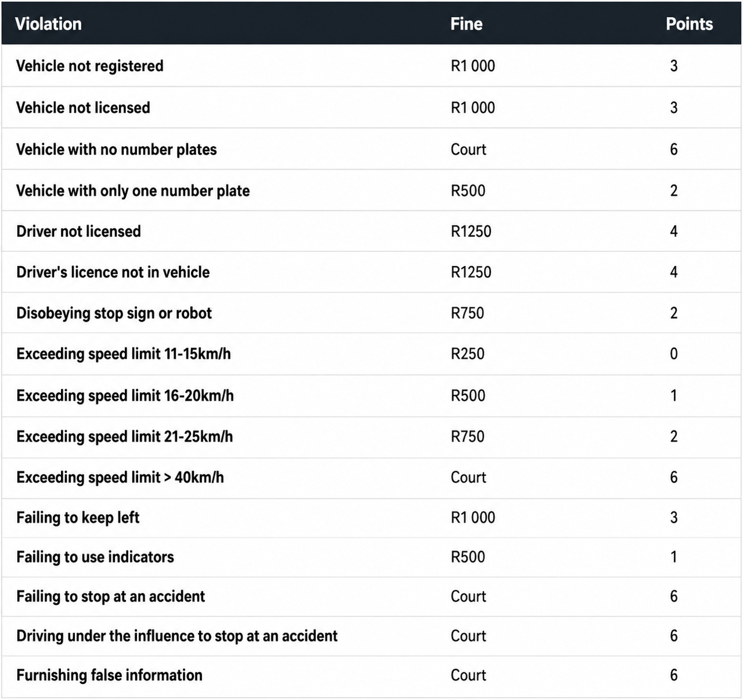
Task: Click Exceeding speed limit > 40km/h
Action: (120, 478)
